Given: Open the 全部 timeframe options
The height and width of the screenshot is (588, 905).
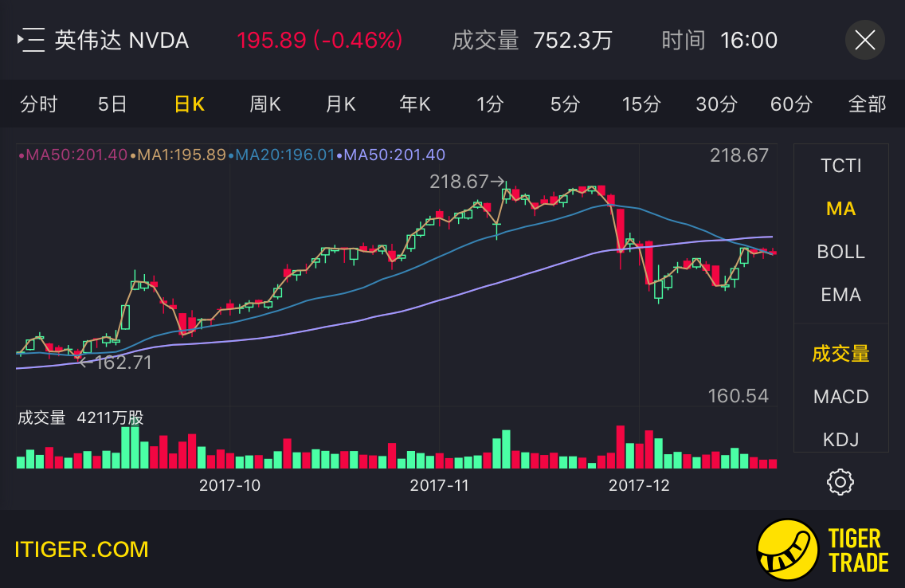Looking at the screenshot, I should pyautogui.click(x=867, y=104).
